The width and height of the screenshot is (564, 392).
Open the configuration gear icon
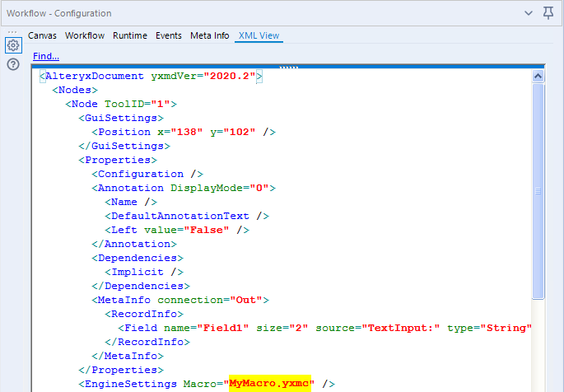tap(13, 45)
